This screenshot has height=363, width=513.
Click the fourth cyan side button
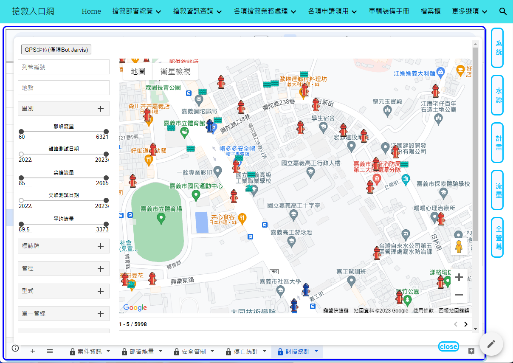tap(497, 190)
